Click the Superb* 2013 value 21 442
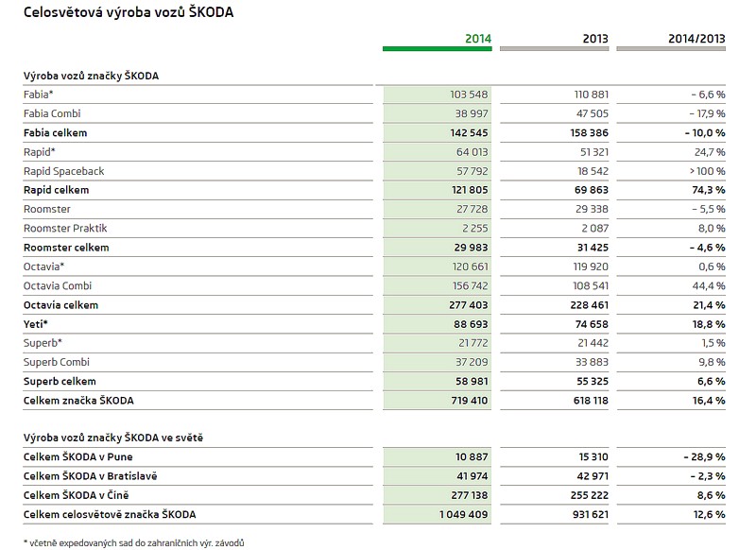 click(593, 343)
